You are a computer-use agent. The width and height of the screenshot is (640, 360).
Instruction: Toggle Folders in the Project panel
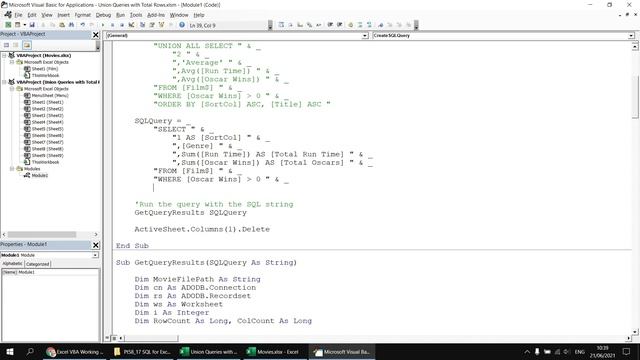(x=27, y=45)
